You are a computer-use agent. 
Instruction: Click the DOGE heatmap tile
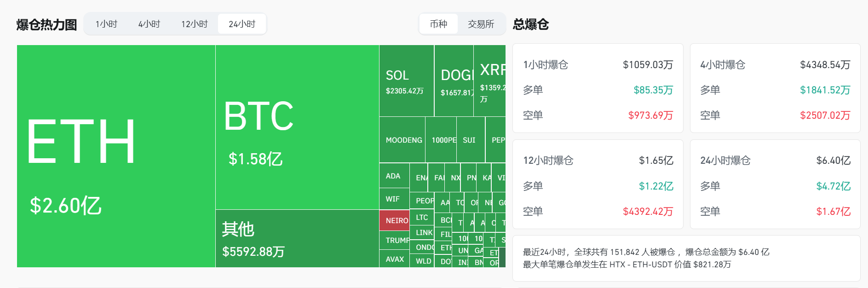pyautogui.click(x=454, y=81)
